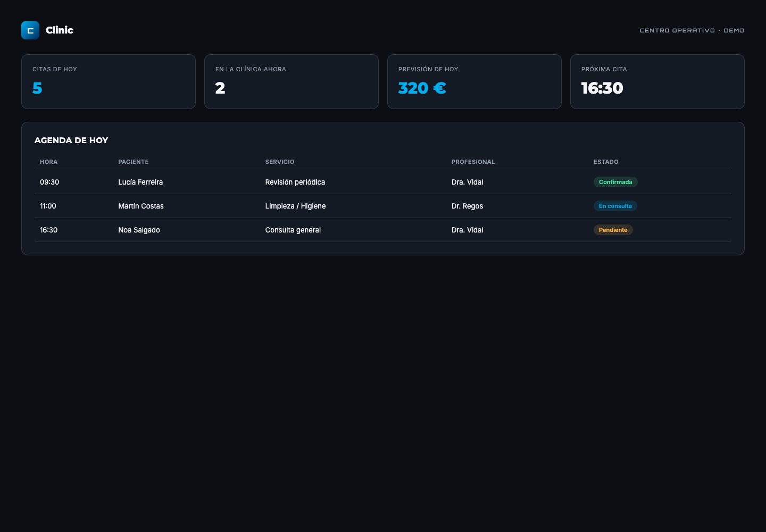Select the Previsión de hoy label
Screen dimensions: 766x532
[x=428, y=69]
